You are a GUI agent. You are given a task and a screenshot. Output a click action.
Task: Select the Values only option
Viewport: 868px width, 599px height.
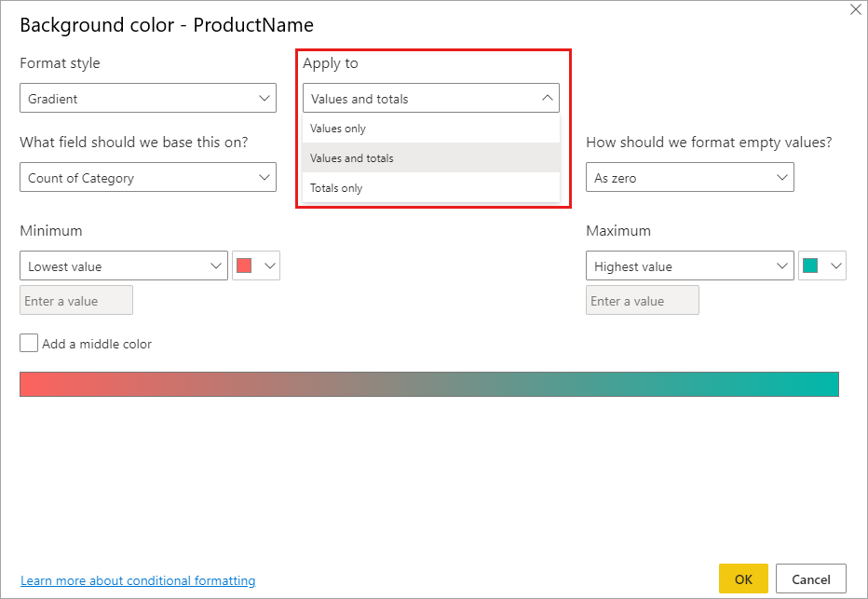430,129
